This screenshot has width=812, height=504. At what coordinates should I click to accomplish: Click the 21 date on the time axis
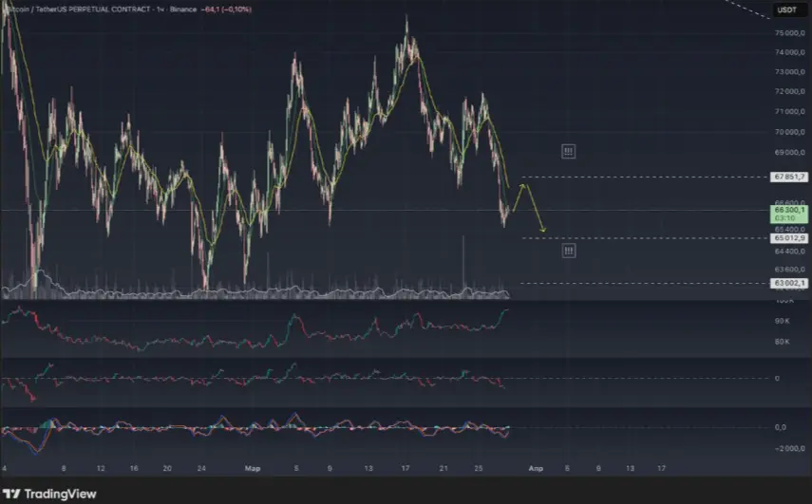point(444,468)
